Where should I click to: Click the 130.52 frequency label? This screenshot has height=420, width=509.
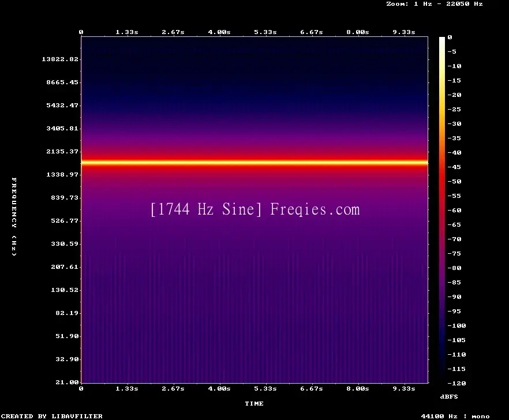click(65, 290)
